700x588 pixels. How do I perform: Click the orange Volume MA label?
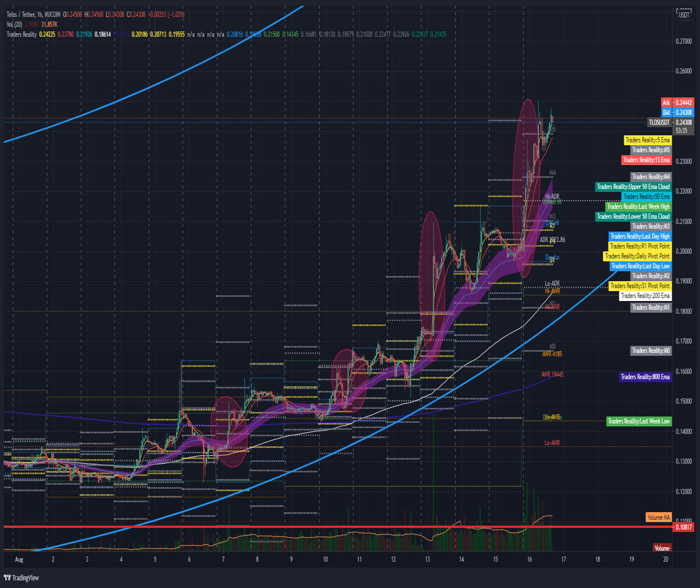coord(659,517)
